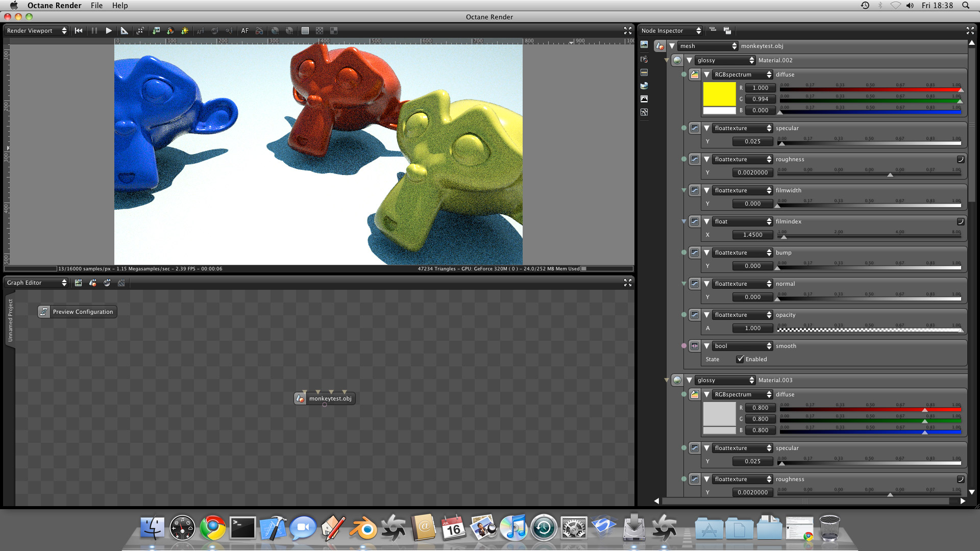Click the save render image icon

click(x=156, y=31)
